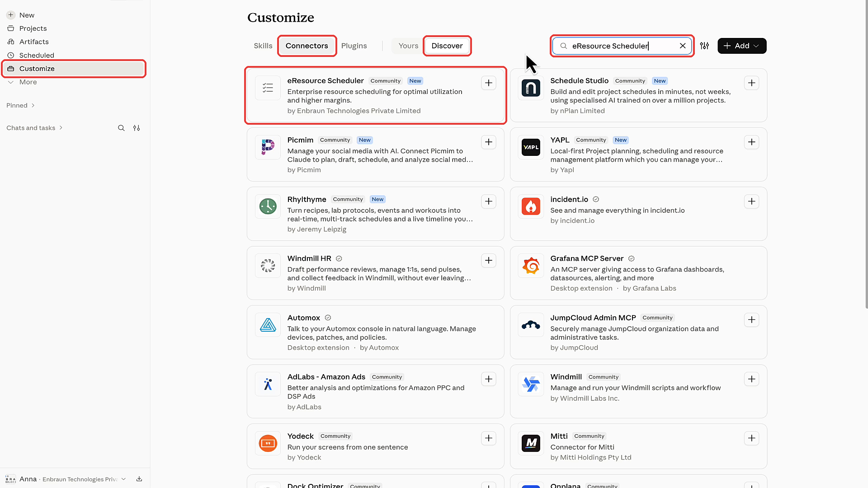
Task: Add the Windmill scripts connector
Action: pos(751,379)
